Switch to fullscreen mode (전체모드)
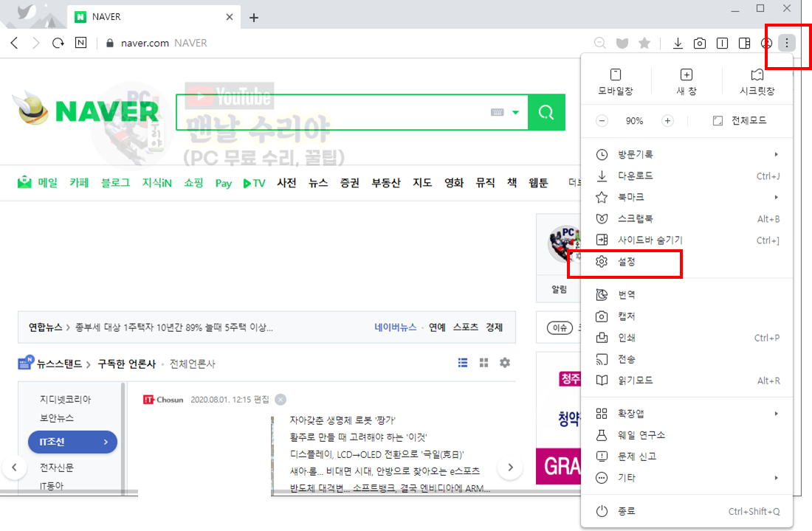The width and height of the screenshot is (812, 531). 740,121
